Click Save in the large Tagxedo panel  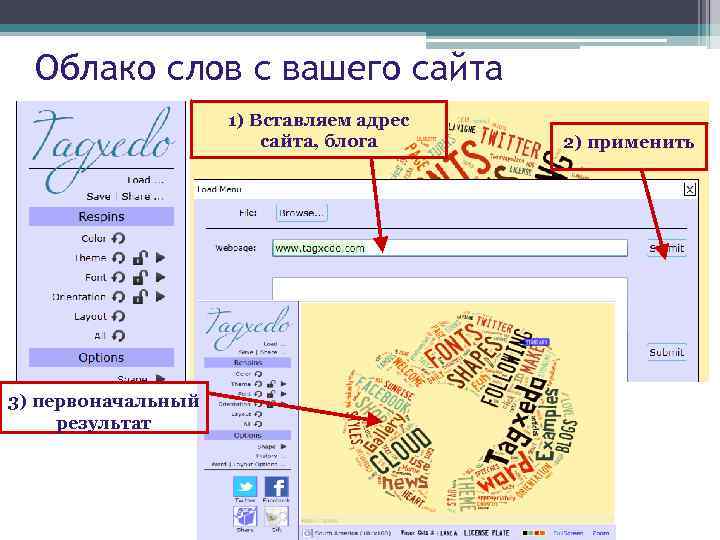[x=98, y=197]
